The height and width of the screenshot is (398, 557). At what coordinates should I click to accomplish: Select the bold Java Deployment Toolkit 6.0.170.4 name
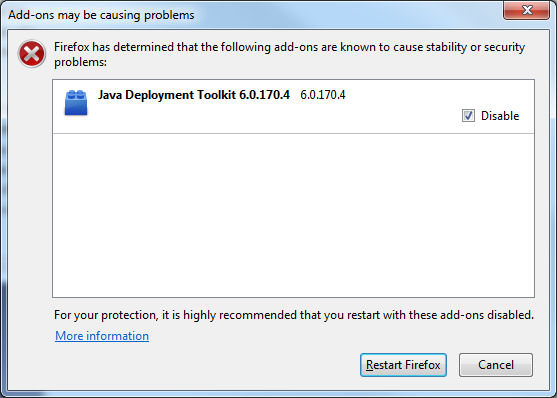point(194,95)
